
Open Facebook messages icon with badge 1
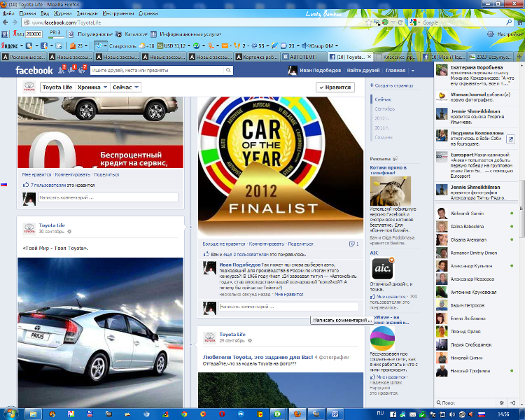click(71, 70)
